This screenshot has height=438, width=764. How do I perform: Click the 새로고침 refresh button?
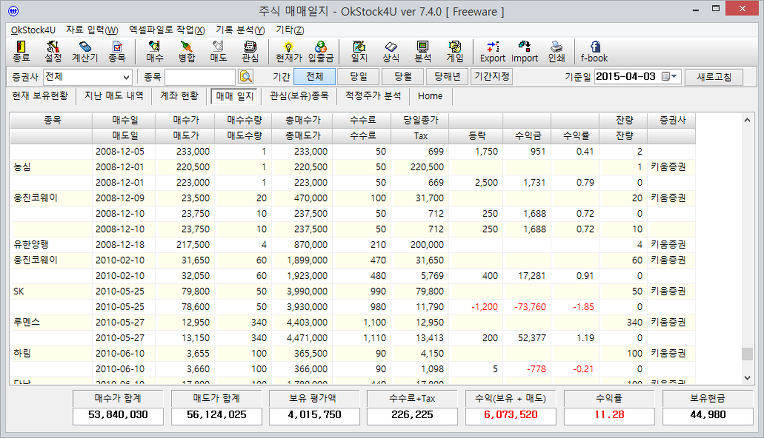[721, 77]
